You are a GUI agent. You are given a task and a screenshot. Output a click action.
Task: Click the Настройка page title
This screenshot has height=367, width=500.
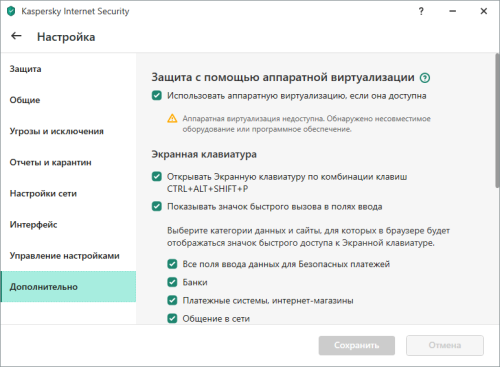(x=66, y=37)
